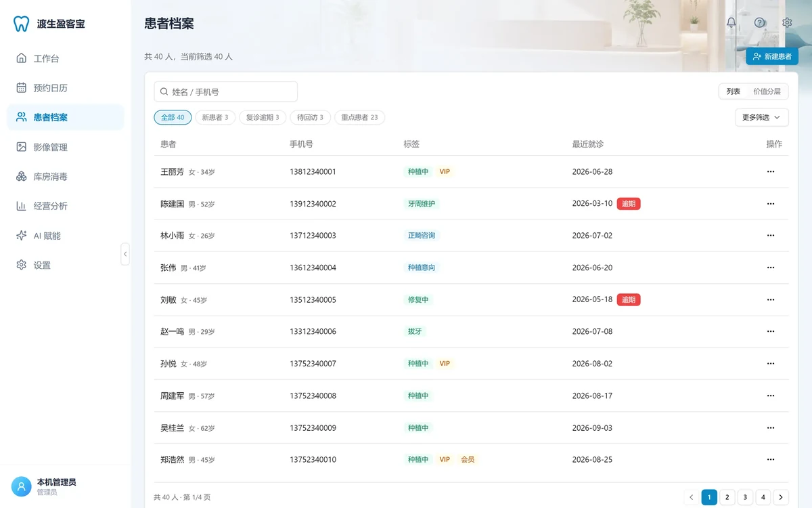This screenshot has height=508, width=812.
Task: Open 经营分析 in sidebar
Action: click(65, 206)
